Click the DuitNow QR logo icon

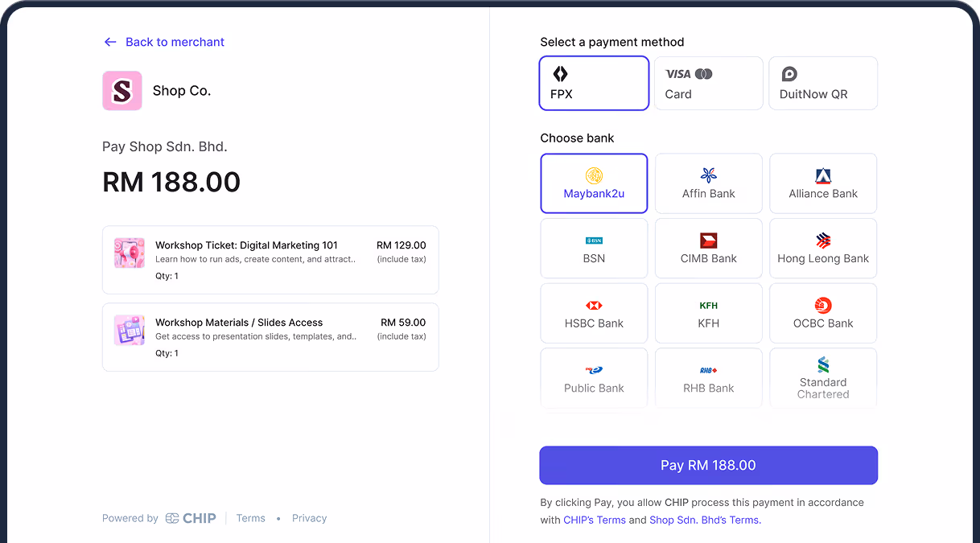point(789,74)
